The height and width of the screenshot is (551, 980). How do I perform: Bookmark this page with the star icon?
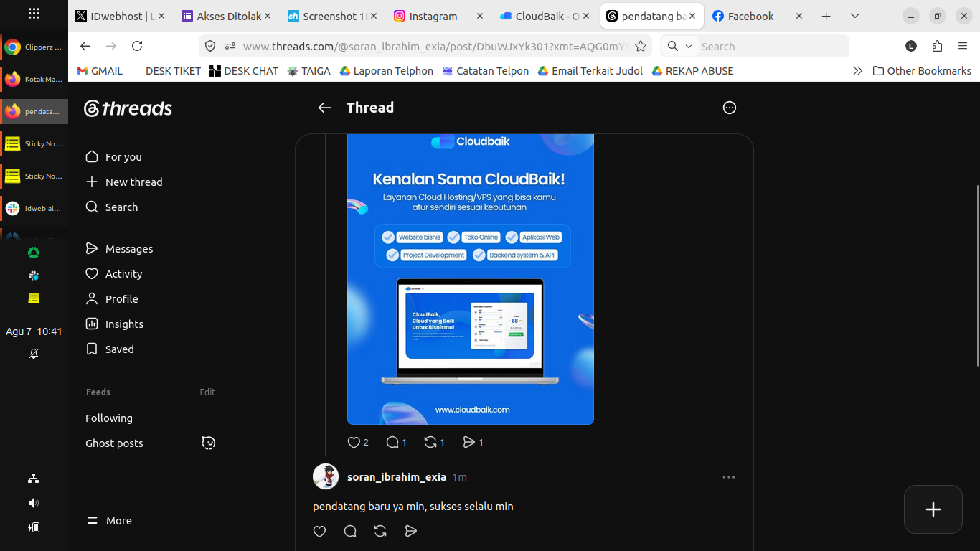click(641, 46)
